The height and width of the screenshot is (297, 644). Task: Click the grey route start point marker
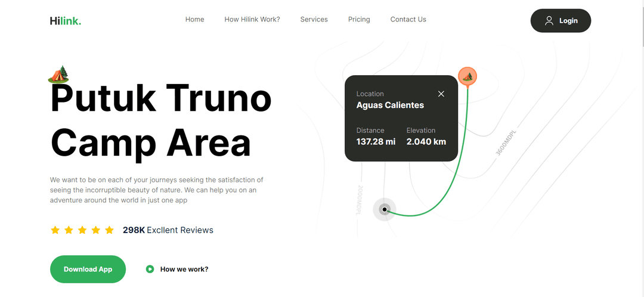point(385,209)
